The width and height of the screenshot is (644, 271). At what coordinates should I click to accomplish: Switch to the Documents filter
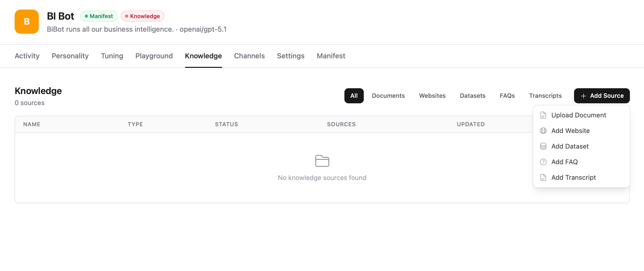point(388,96)
